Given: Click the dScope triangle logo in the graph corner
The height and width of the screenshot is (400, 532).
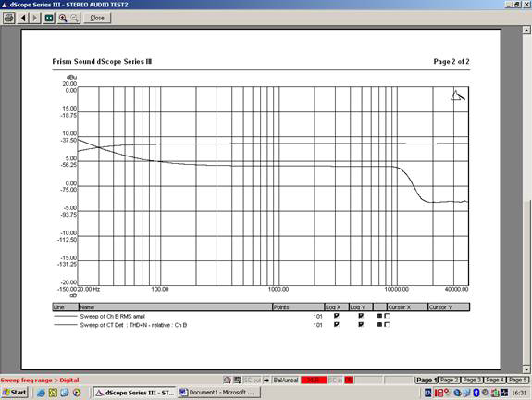Looking at the screenshot, I should [x=458, y=95].
